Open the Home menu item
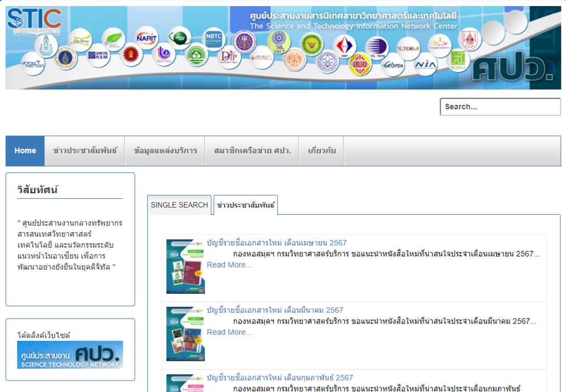The height and width of the screenshot is (392, 566). pos(25,151)
